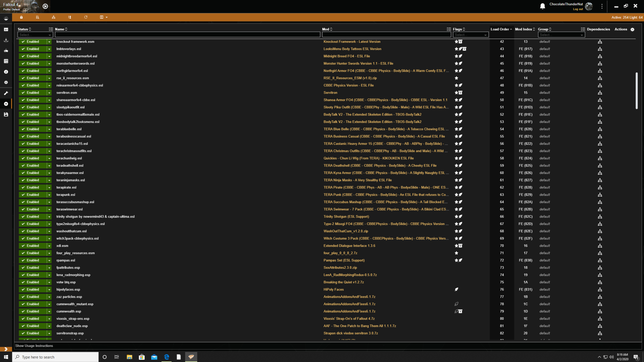Expand the import toolbar dropdown arrow
Image resolution: width=644 pixels, height=362 pixels.
point(107,17)
